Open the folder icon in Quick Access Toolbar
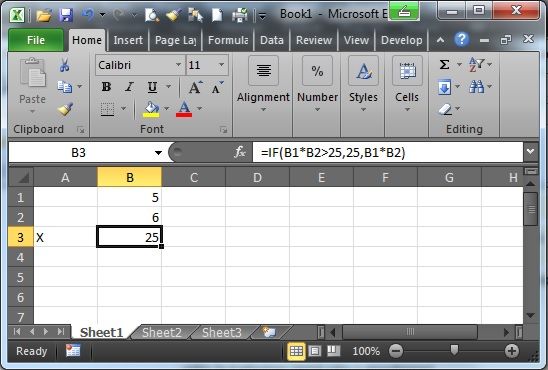Viewport: 548px width, 370px height. pos(44,15)
